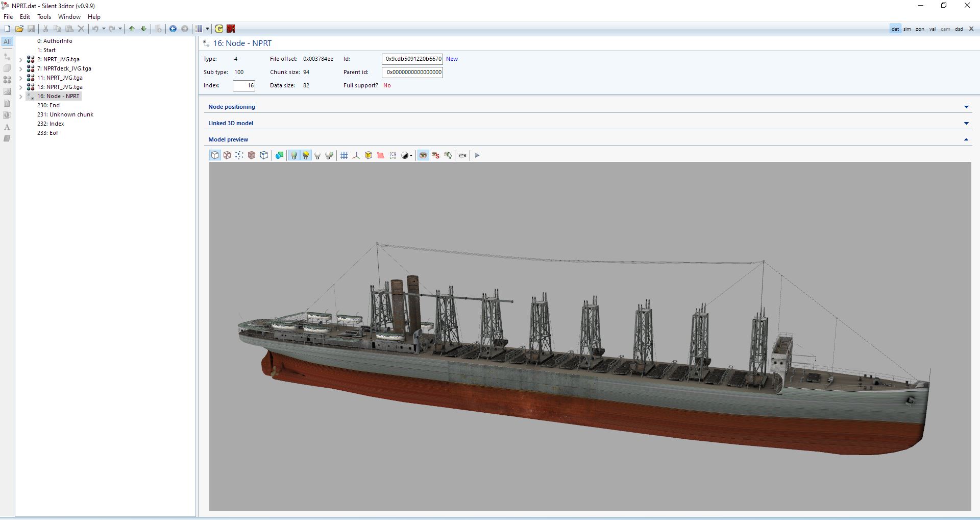Click the New link beside Id field
Image resolution: width=980 pixels, height=520 pixels.
[x=452, y=59]
